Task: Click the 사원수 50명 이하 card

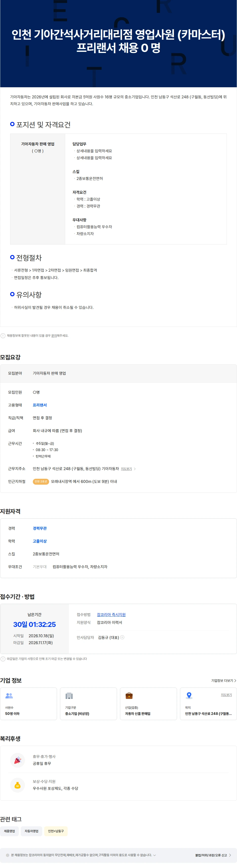Action: pos(28,704)
